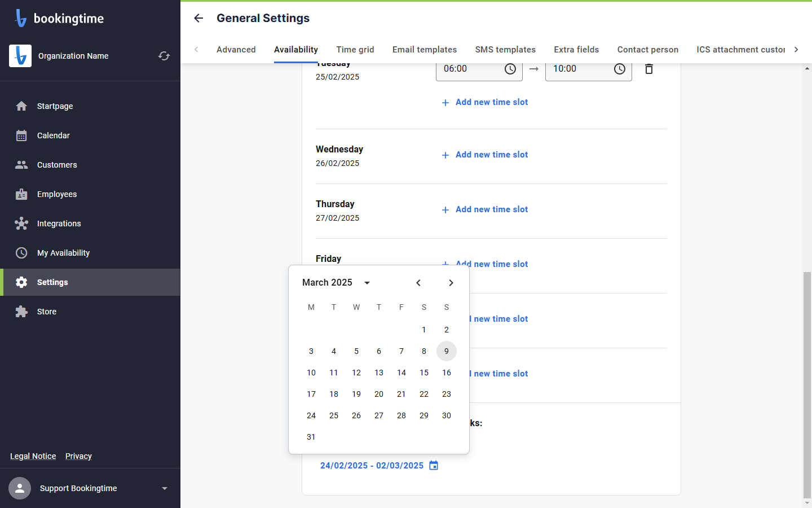Click the Integrations hub icon

21,224
